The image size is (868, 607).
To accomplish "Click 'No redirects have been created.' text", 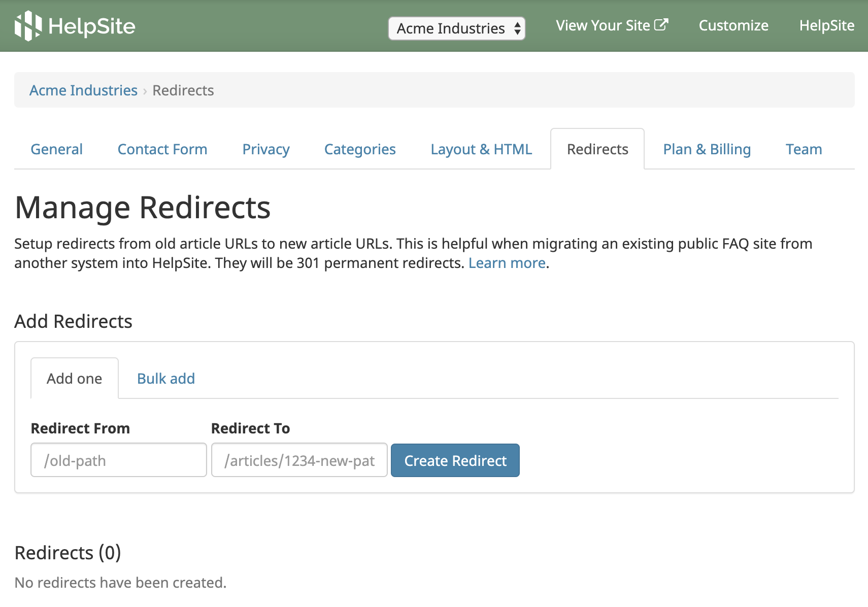I will pyautogui.click(x=120, y=583).
